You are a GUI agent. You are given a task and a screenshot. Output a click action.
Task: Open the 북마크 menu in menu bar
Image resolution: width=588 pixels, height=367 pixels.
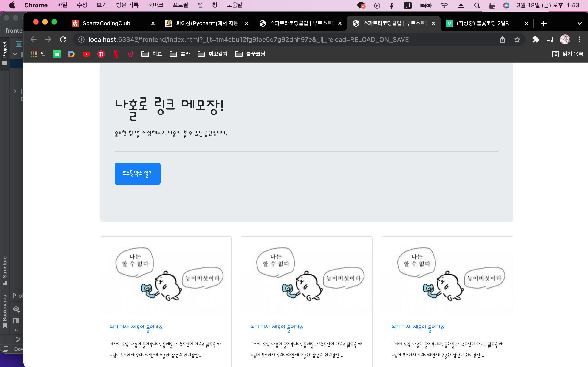pyautogui.click(x=155, y=5)
